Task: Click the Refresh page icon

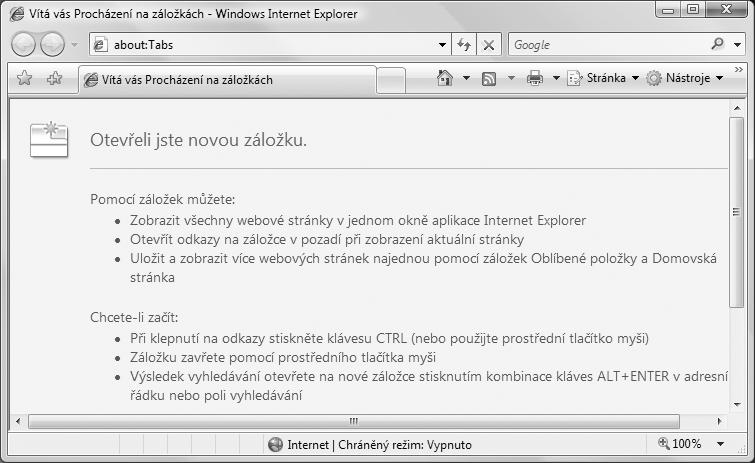Action: coord(465,44)
